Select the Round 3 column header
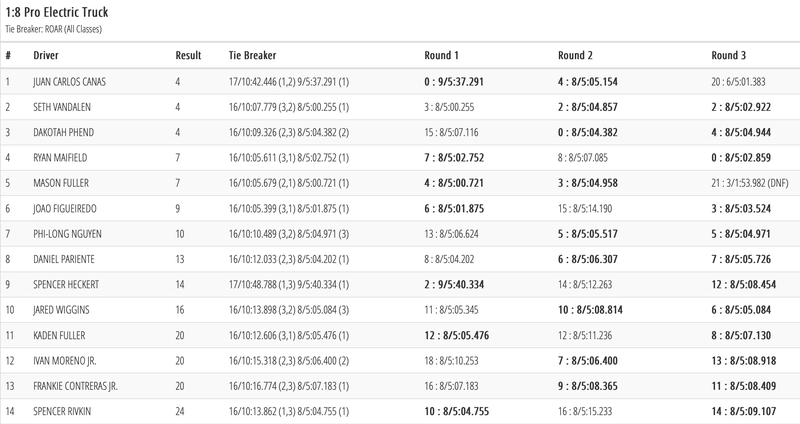 [728, 55]
